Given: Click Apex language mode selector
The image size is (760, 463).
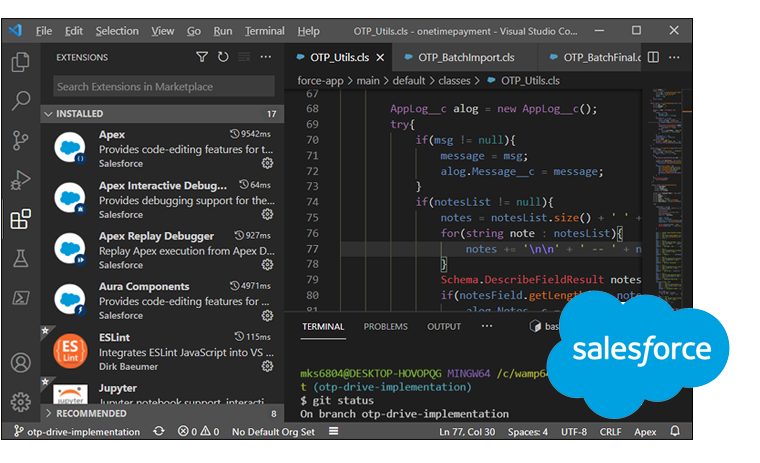Looking at the screenshot, I should tap(645, 431).
